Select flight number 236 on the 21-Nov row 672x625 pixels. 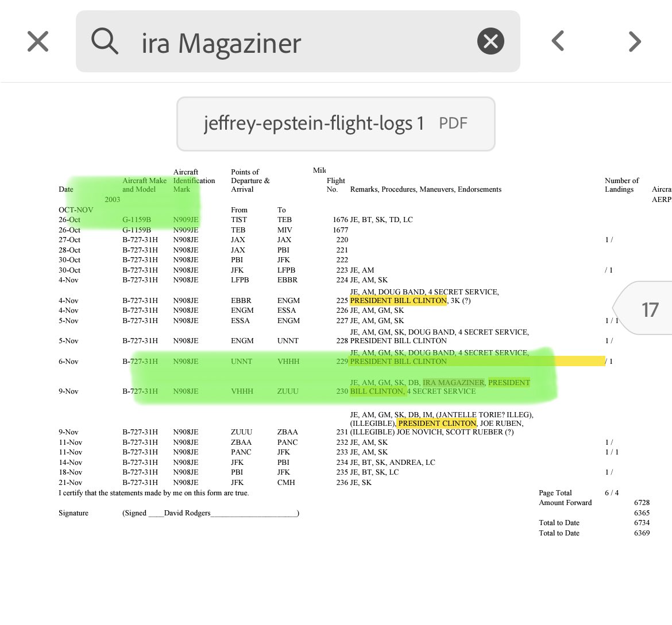pyautogui.click(x=342, y=483)
